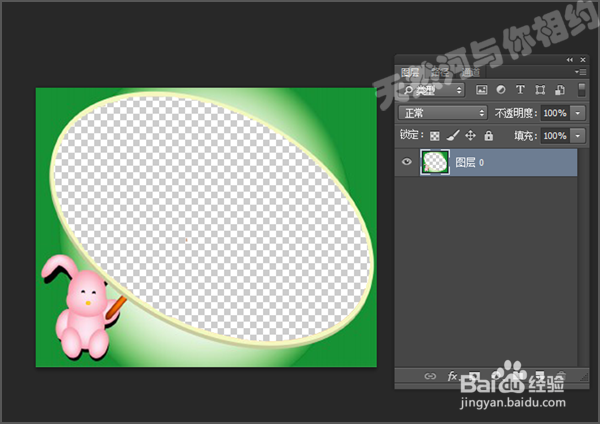Hide 图层 0 using eye icon
Image resolution: width=600 pixels, height=424 pixels.
point(407,162)
